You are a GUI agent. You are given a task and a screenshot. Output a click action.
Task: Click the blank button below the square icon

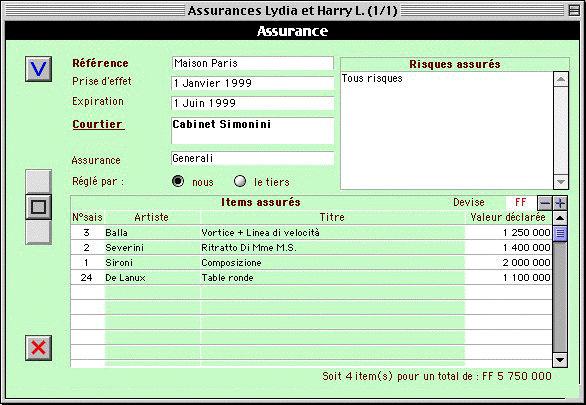pos(38,232)
